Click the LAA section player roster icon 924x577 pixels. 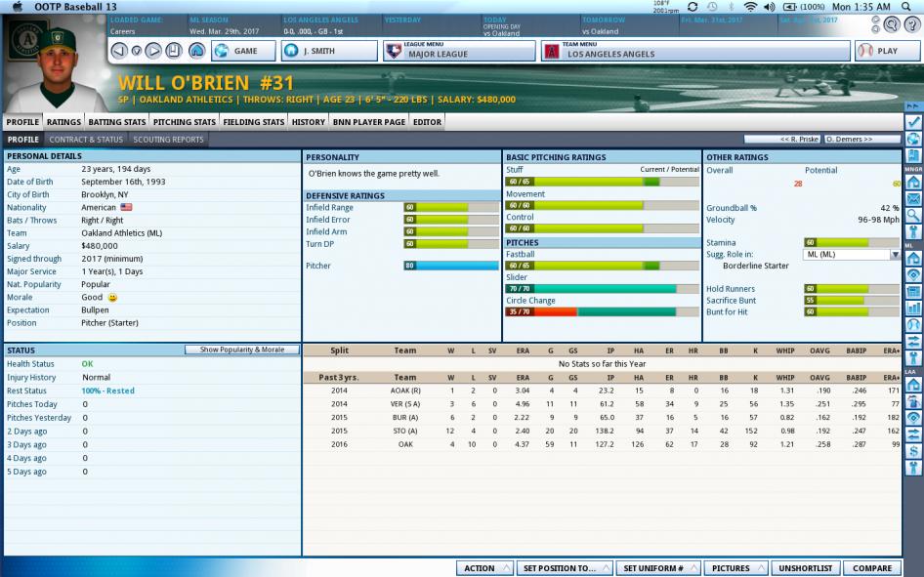click(x=913, y=401)
